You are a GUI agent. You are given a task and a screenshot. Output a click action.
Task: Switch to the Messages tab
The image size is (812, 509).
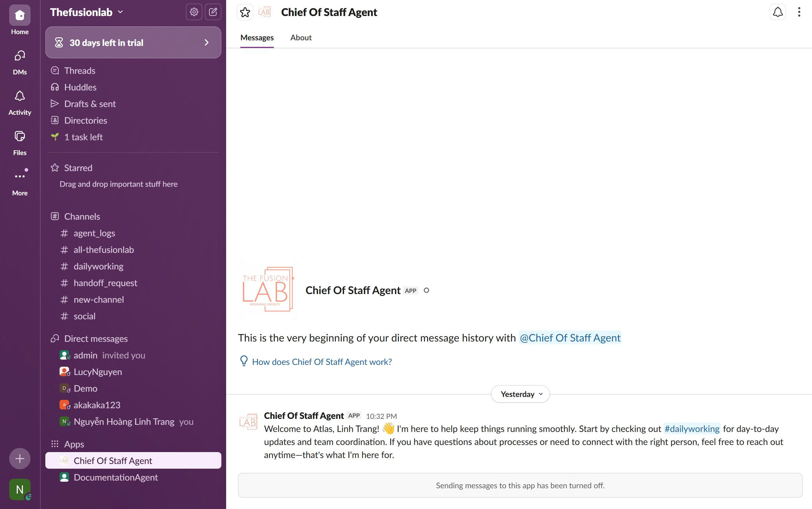pyautogui.click(x=257, y=37)
